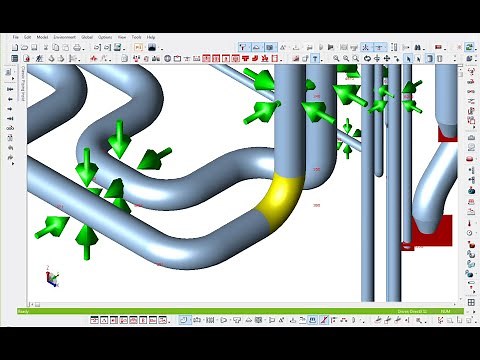Toggle the highlighted T button in second toolbar
The width and height of the screenshot is (480, 360).
pyautogui.click(x=315, y=59)
